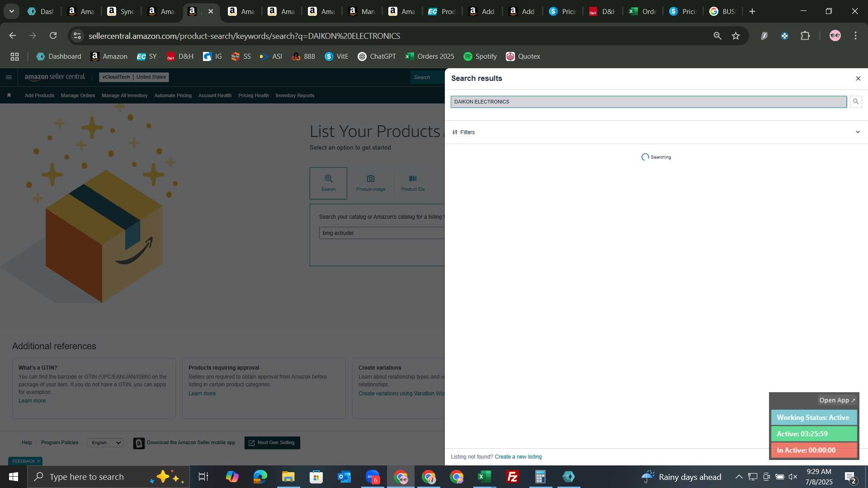The height and width of the screenshot is (488, 868).
Task: Open vCloudTech account switcher
Action: pyautogui.click(x=134, y=77)
